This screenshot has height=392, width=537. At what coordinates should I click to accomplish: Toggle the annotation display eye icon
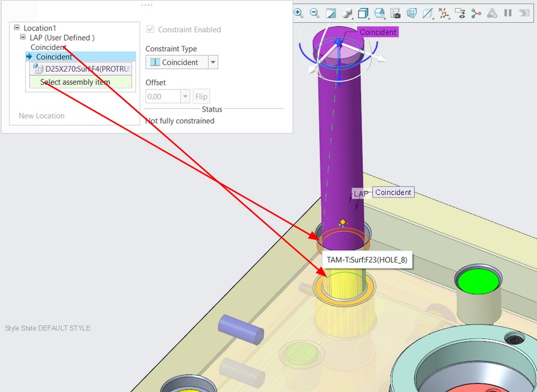460,13
